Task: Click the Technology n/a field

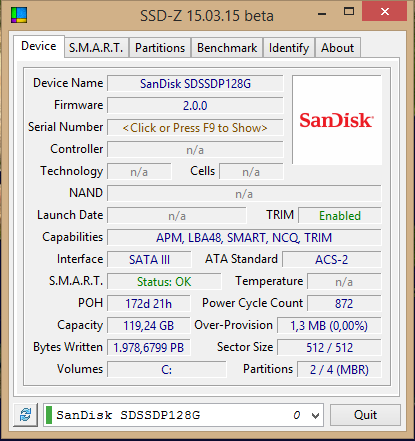Action: [x=139, y=172]
